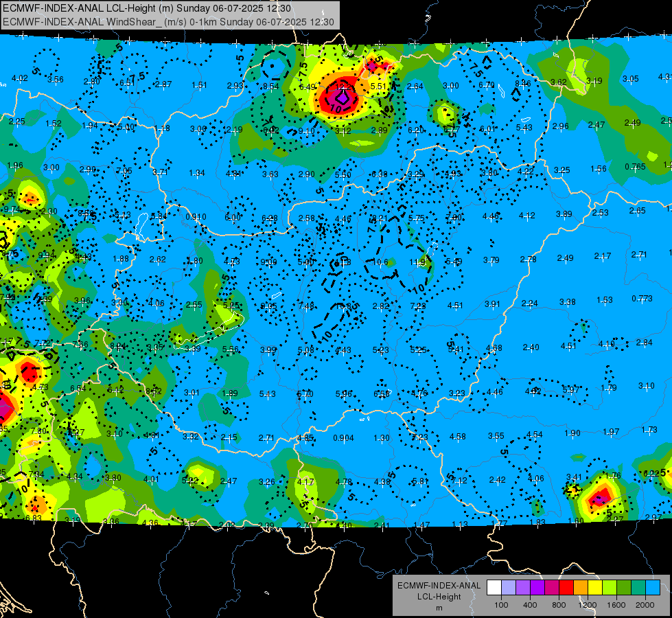Click the wind shear value 6.49
The height and width of the screenshot is (618, 672).
click(308, 87)
